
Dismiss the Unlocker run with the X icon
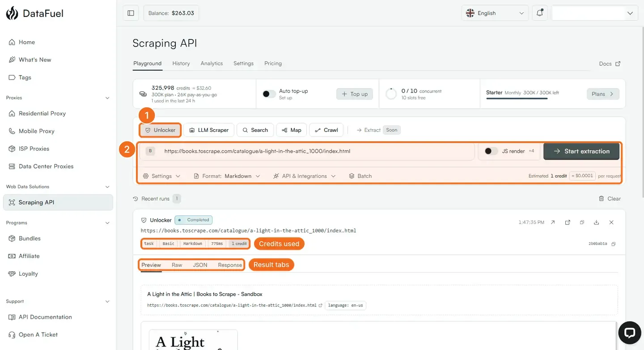pyautogui.click(x=611, y=222)
